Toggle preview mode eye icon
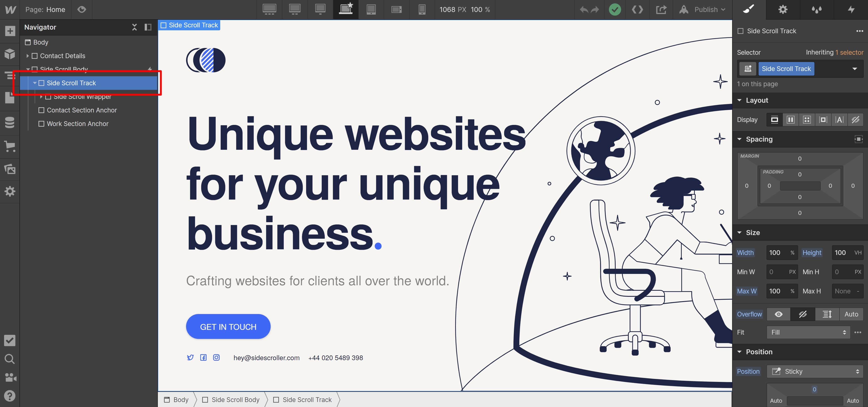The height and width of the screenshot is (407, 868). [82, 10]
